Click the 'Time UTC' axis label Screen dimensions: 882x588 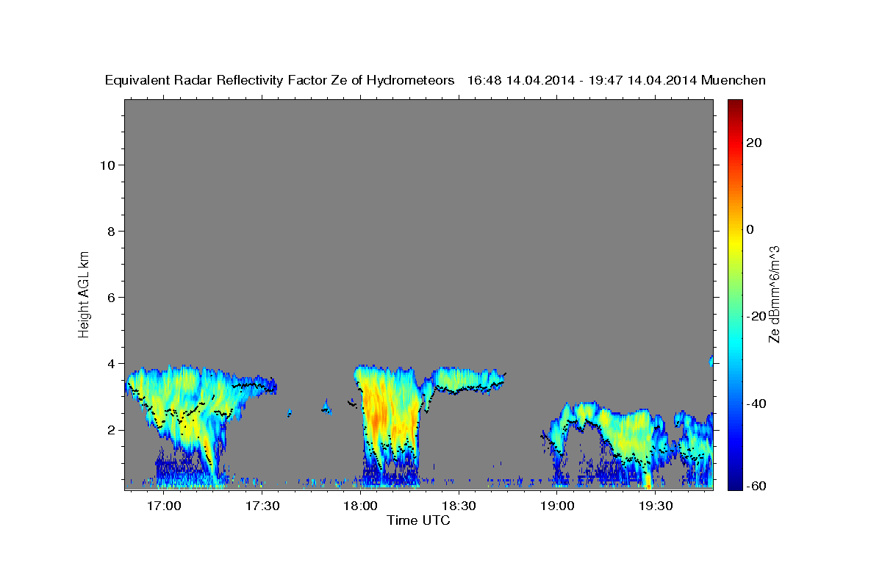(x=418, y=520)
